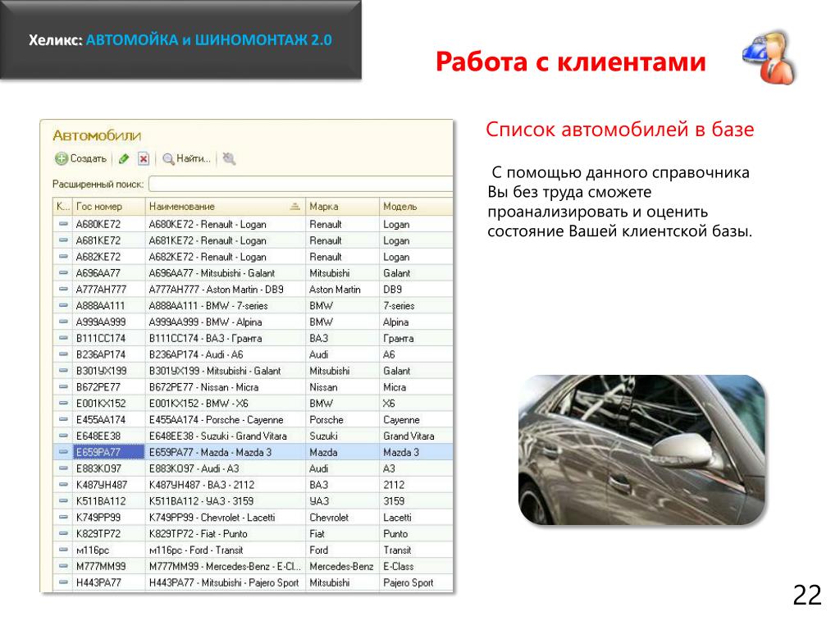Click the Ford brand cell
The width and height of the screenshot is (840, 630).
pyautogui.click(x=342, y=550)
